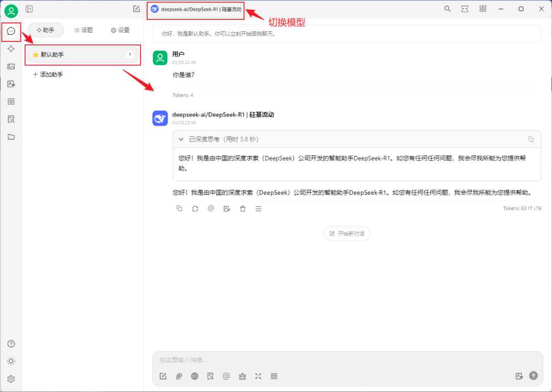Collapse the 已深度思考 thinking block
This screenshot has width=552, height=392.
click(x=181, y=140)
